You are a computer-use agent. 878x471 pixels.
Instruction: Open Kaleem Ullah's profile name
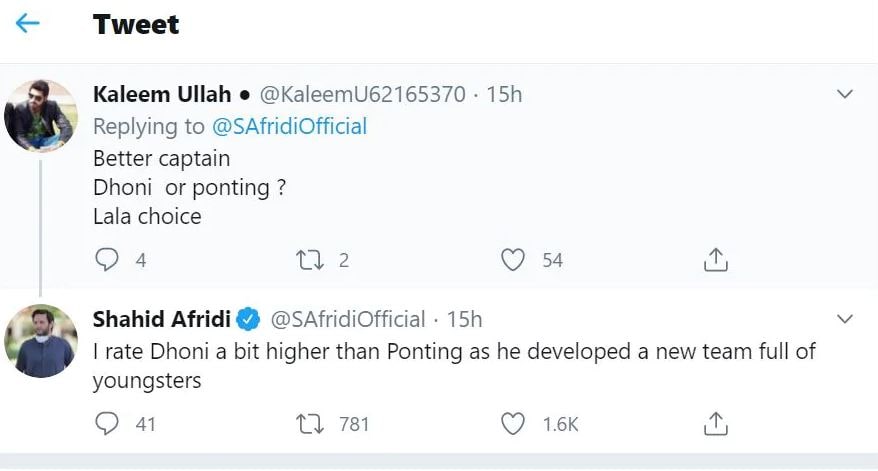coord(161,94)
